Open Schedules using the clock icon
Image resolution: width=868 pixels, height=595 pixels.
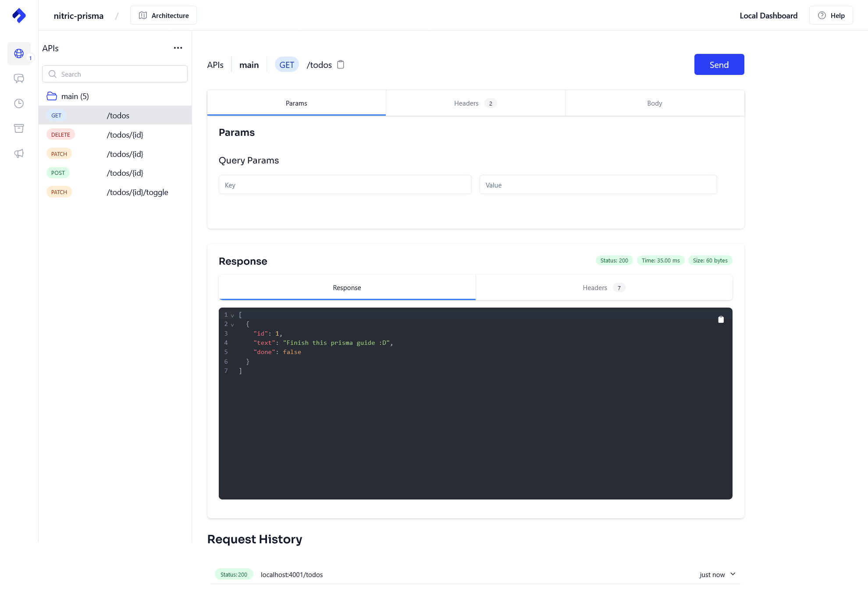[x=19, y=103]
